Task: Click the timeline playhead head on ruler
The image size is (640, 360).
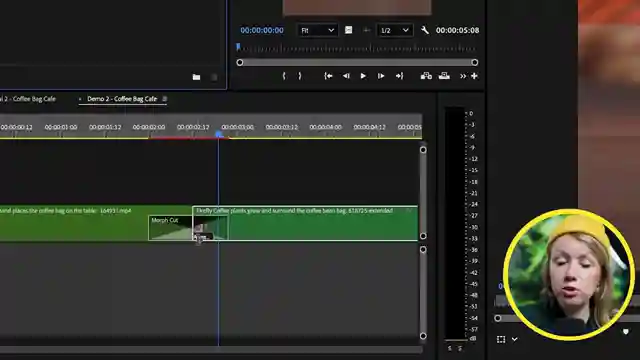Action: (218, 134)
